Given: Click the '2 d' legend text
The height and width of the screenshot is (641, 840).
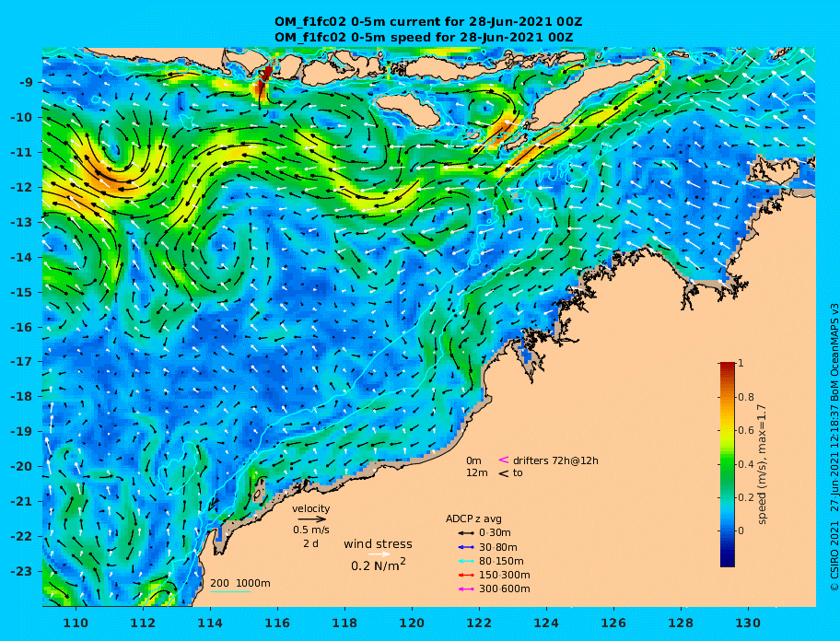Looking at the screenshot, I should pos(310,543).
